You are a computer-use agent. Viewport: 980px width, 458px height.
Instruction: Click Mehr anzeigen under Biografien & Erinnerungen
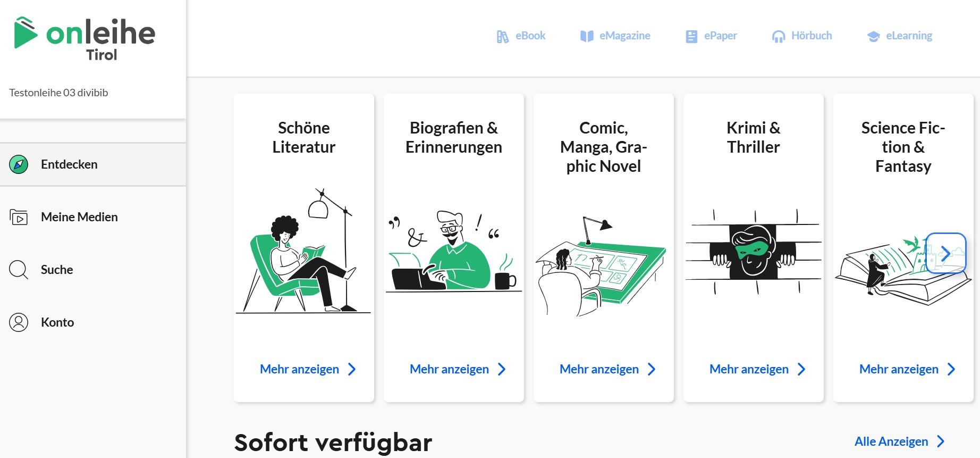click(449, 369)
